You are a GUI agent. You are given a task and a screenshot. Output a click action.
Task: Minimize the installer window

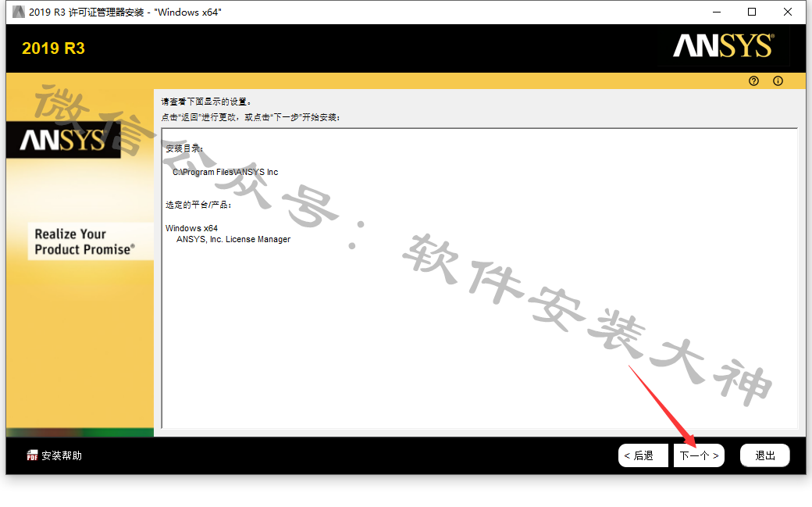coord(717,12)
